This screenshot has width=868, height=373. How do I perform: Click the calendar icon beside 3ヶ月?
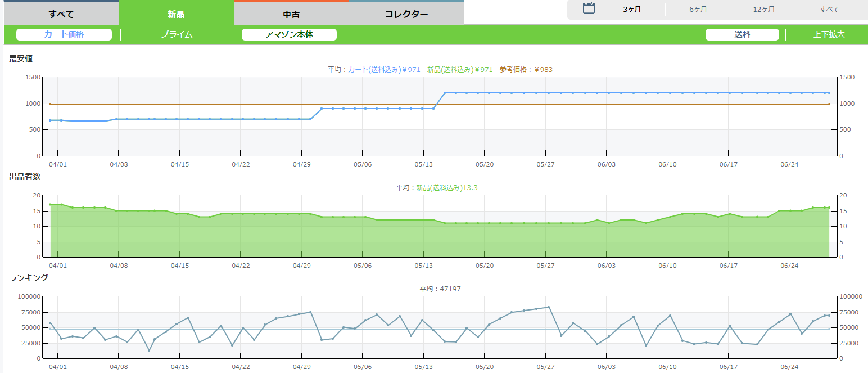coord(589,8)
